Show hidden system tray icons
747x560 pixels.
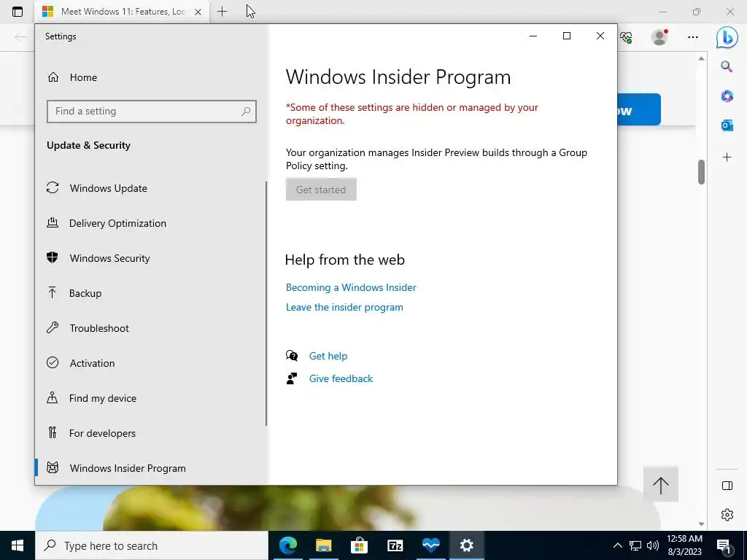[617, 545]
